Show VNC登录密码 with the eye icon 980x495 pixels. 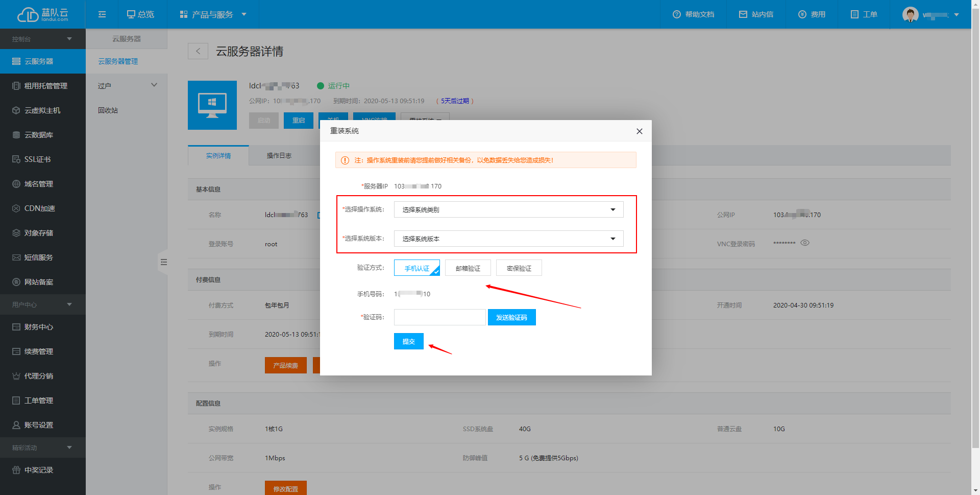[x=805, y=243]
